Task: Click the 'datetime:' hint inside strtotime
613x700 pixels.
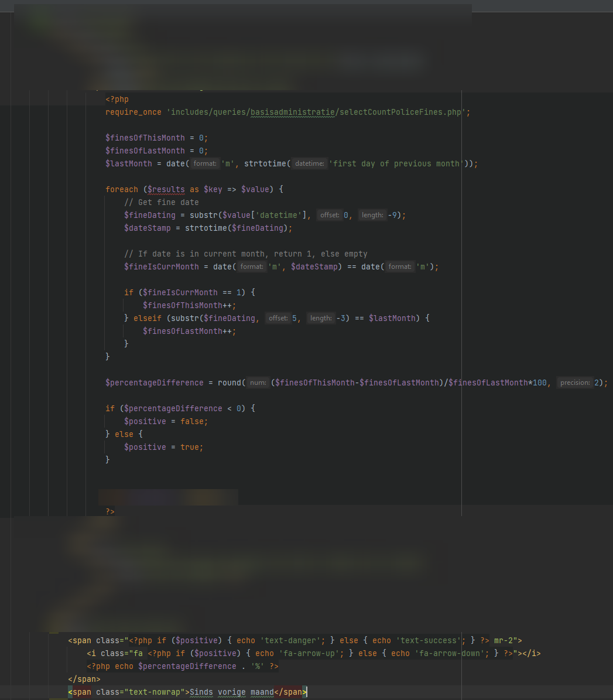Action: tap(310, 163)
